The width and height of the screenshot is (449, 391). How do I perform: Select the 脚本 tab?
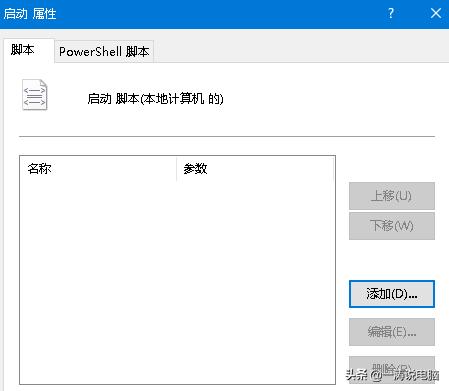point(29,50)
